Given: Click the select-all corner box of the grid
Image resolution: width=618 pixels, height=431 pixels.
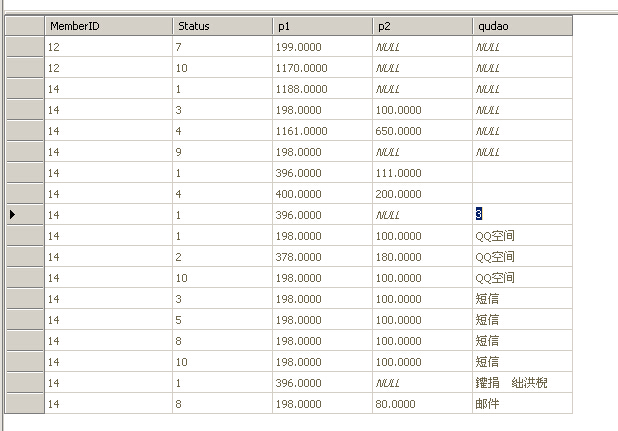Looking at the screenshot, I should pyautogui.click(x=23, y=26).
